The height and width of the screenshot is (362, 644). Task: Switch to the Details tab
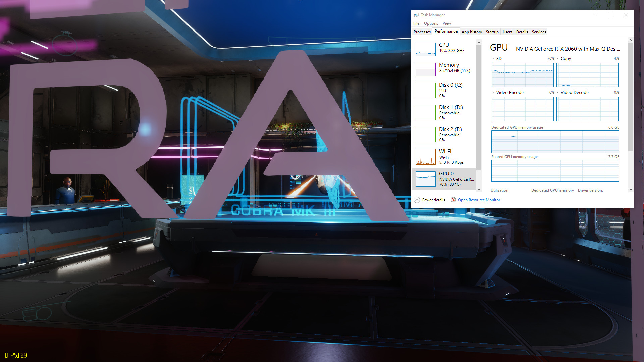coord(522,32)
